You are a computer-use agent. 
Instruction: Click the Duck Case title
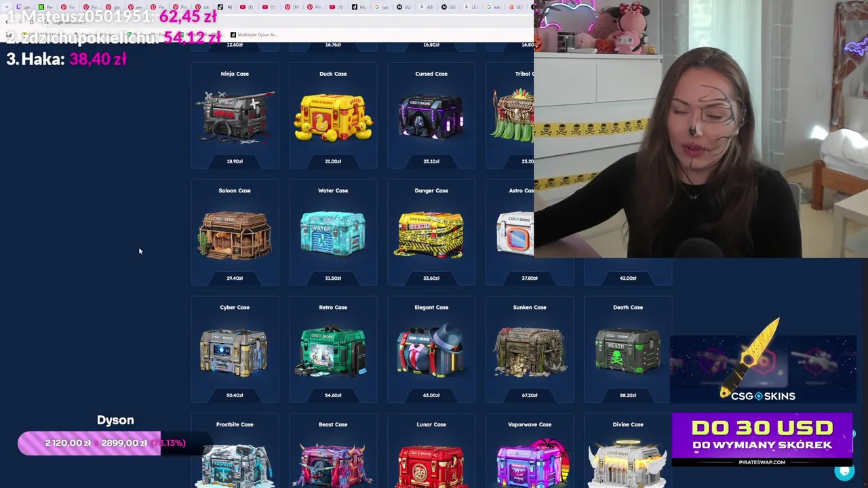[333, 74]
